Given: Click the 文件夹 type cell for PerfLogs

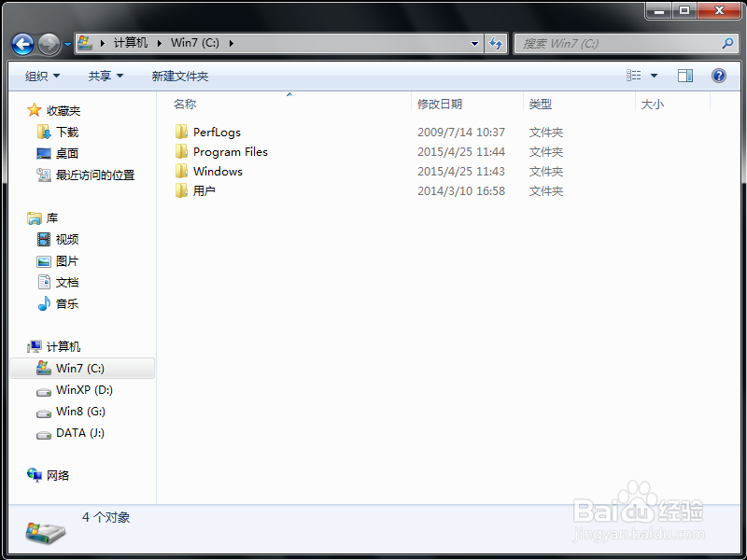Looking at the screenshot, I should click(546, 132).
